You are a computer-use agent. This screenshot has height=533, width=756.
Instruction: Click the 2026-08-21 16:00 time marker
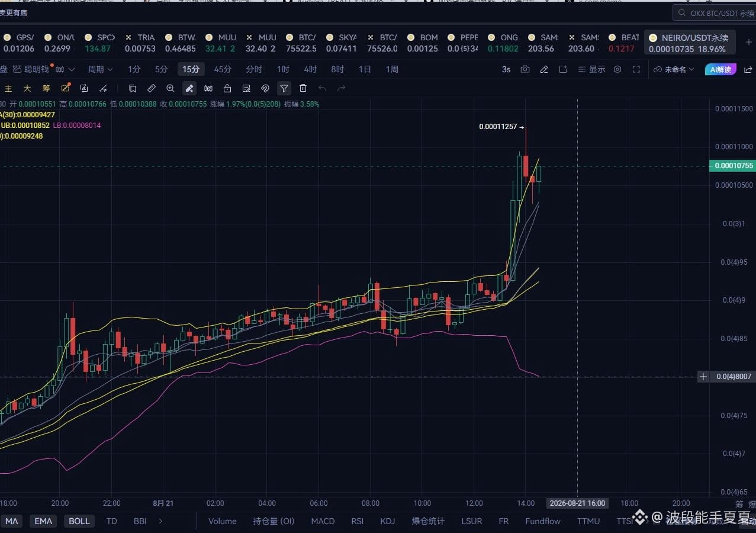point(577,503)
